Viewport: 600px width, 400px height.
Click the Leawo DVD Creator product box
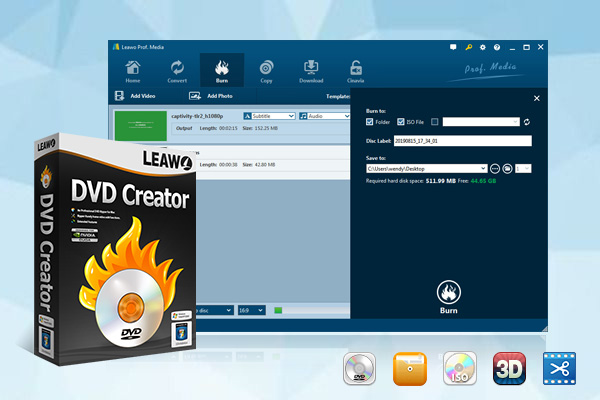(x=115, y=249)
